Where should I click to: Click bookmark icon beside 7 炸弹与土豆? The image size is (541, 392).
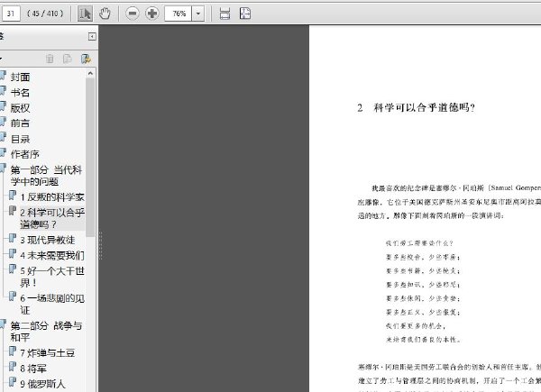13,351
